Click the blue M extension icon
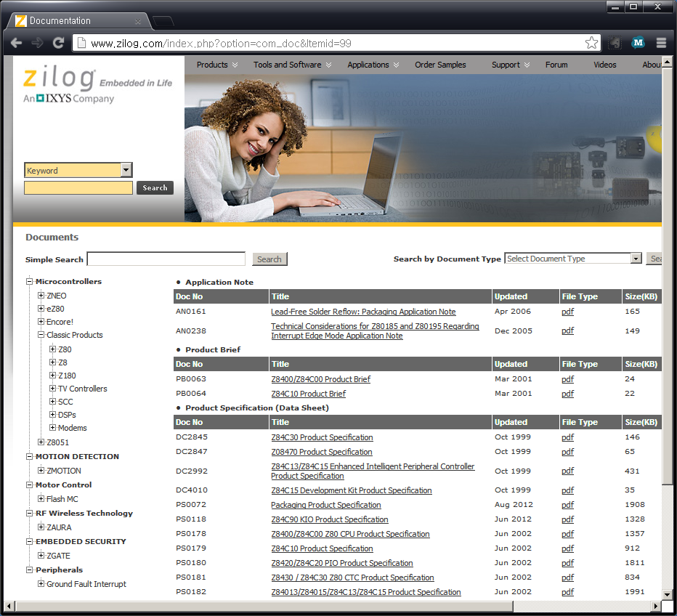677x616 pixels. [639, 42]
